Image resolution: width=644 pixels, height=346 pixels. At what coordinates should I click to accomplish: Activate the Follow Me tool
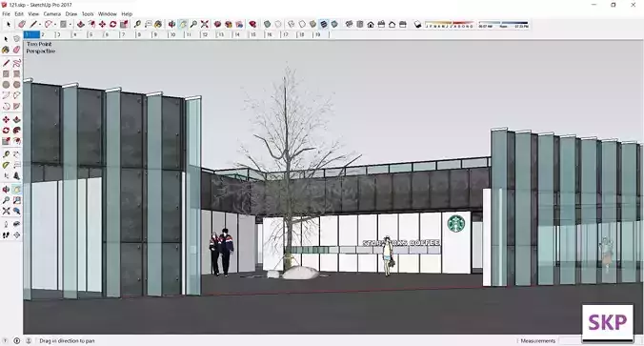16,131
